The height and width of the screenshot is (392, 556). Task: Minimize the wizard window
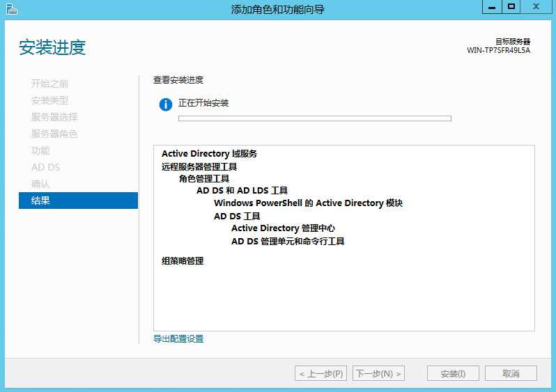click(x=492, y=7)
